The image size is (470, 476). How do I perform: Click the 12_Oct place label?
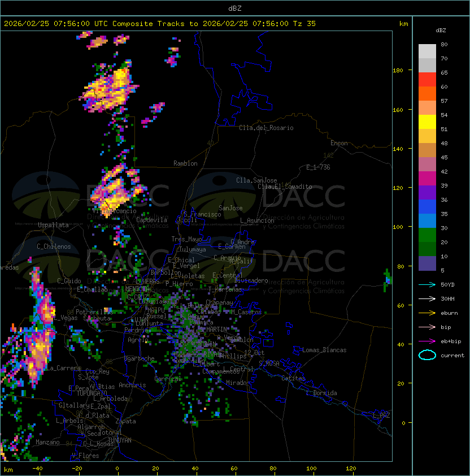coord(254,353)
